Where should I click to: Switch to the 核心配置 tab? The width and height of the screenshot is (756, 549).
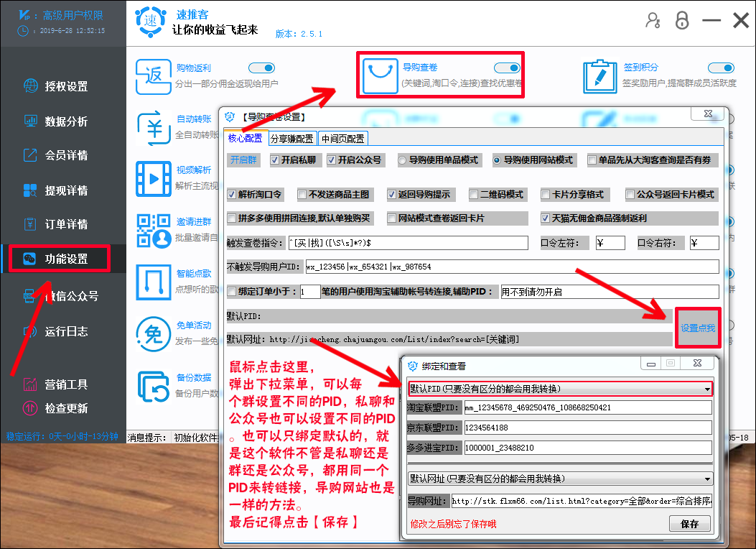coord(245,139)
